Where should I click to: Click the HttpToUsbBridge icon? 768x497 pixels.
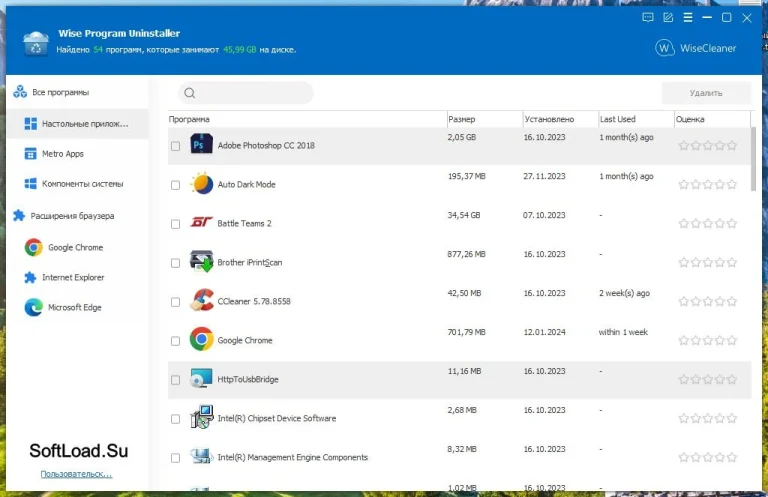point(201,379)
